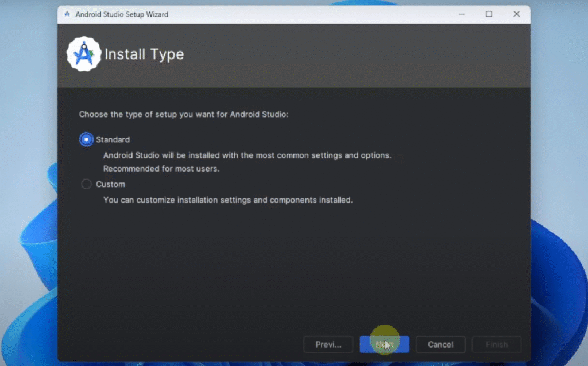
Task: Click 'Recommended for most users.' text
Action: [x=161, y=169]
